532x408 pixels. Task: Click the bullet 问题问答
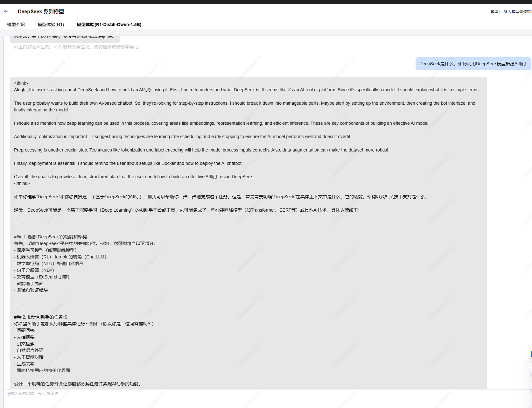click(x=24, y=330)
